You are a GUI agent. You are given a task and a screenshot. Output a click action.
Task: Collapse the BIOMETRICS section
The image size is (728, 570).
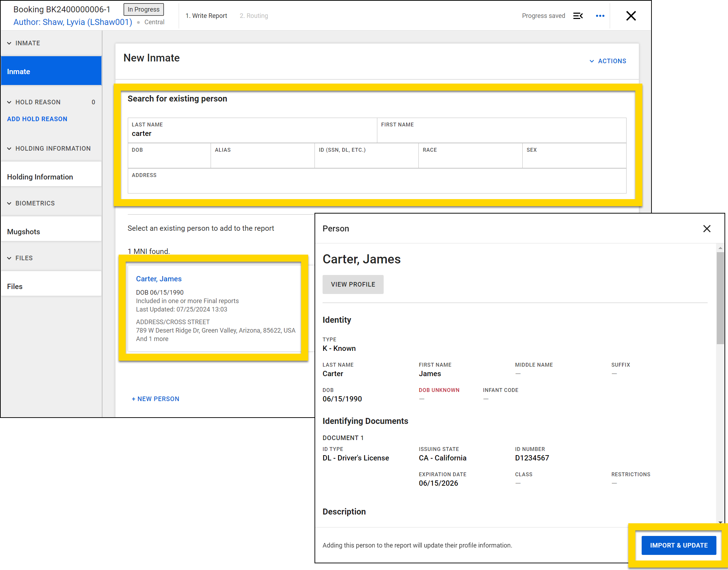click(x=9, y=203)
